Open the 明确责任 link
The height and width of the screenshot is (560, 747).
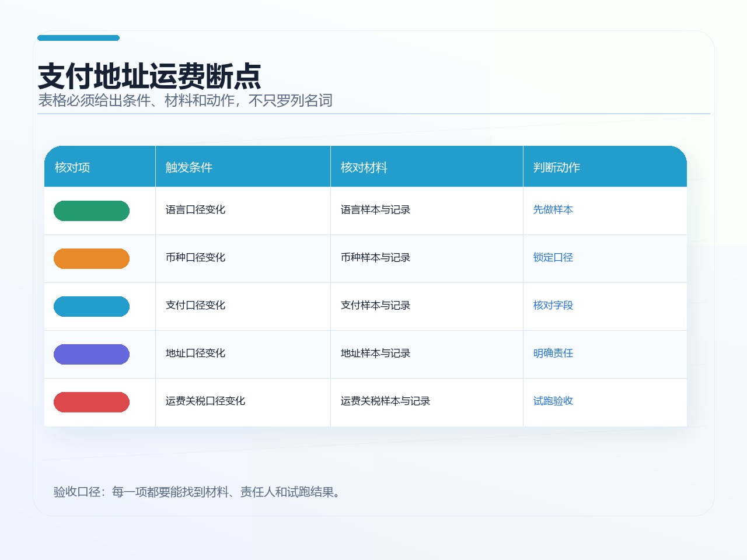(553, 353)
